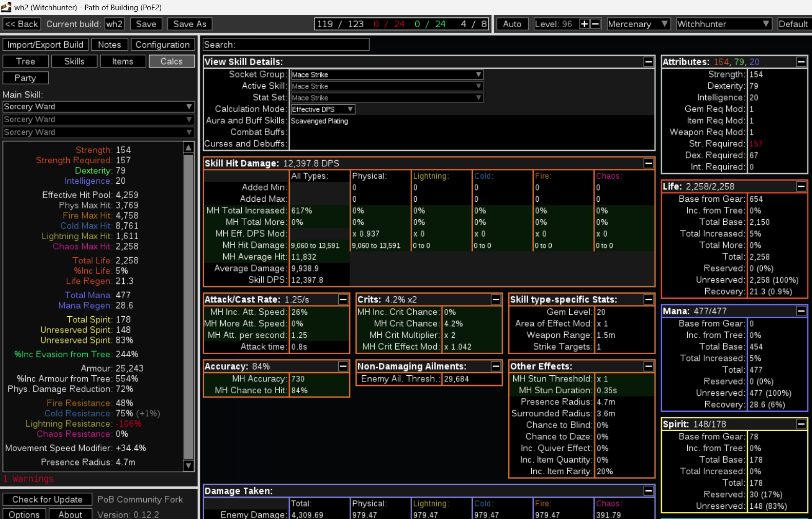This screenshot has width=812, height=519.
Task: Collapse the View Skill Details section
Action: [648, 62]
